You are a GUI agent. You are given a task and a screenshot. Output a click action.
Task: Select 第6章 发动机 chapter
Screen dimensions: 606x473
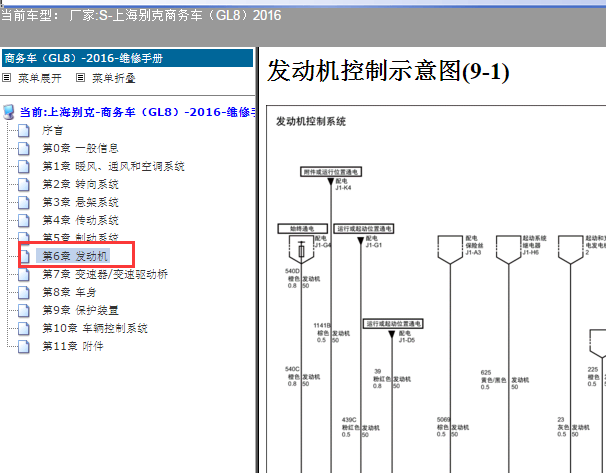tap(75, 256)
